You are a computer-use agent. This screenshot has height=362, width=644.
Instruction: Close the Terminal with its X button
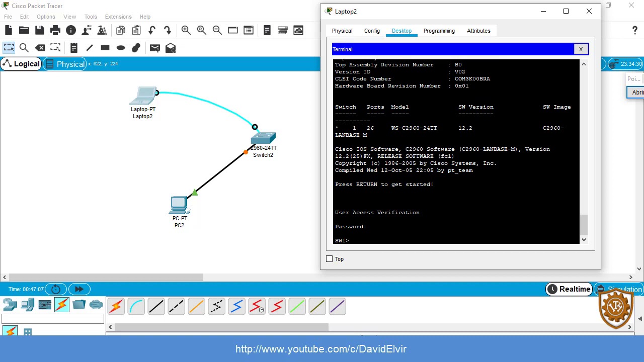tap(581, 49)
